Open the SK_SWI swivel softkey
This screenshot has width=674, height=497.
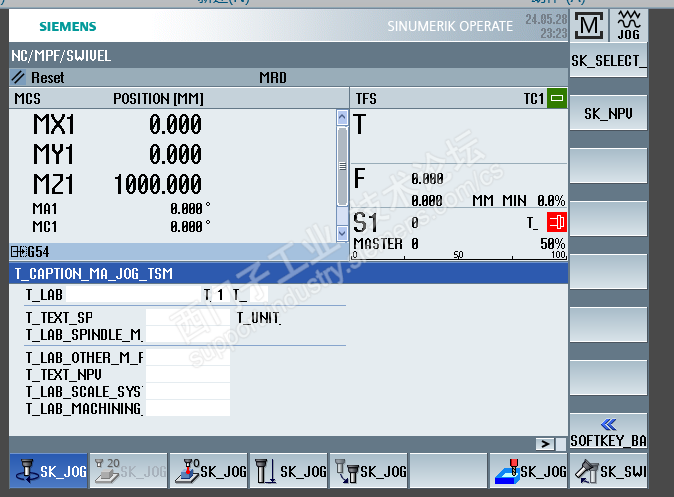coord(608,471)
